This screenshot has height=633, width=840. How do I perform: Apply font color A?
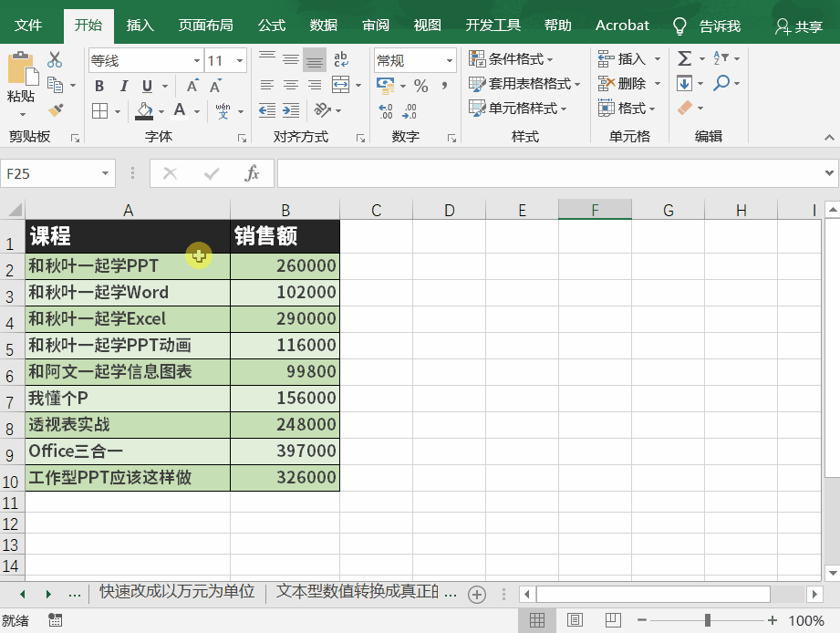[180, 111]
